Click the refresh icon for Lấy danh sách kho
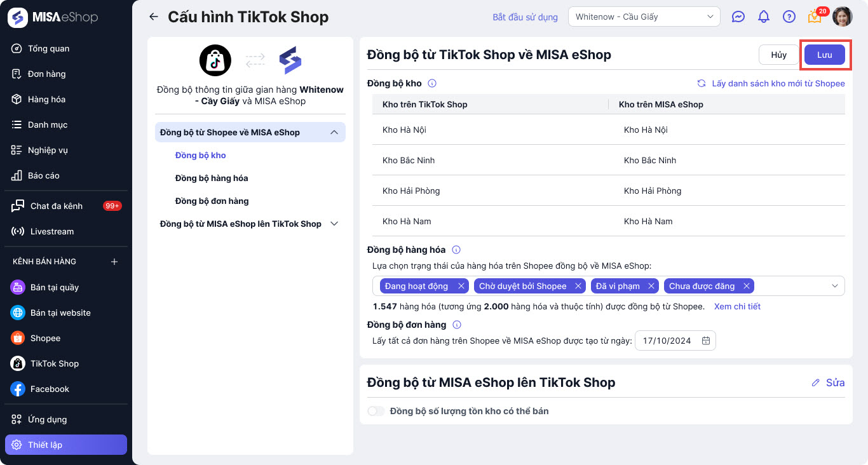This screenshot has height=465, width=868. 702,83
